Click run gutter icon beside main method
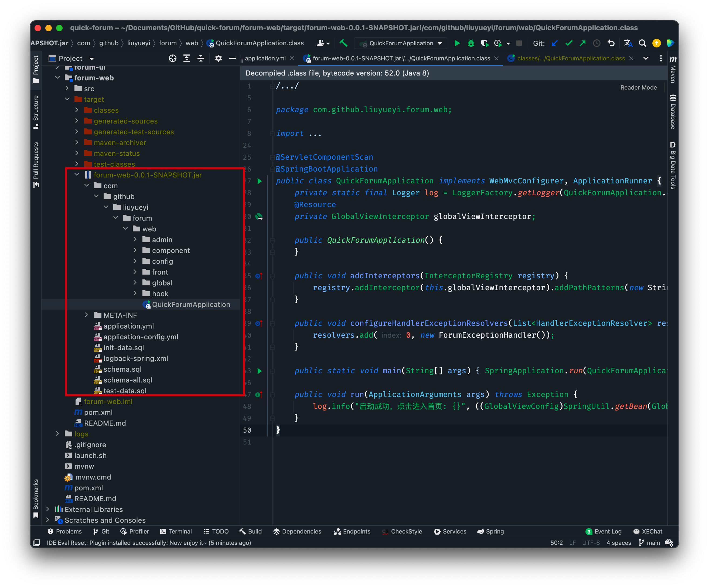 259,371
